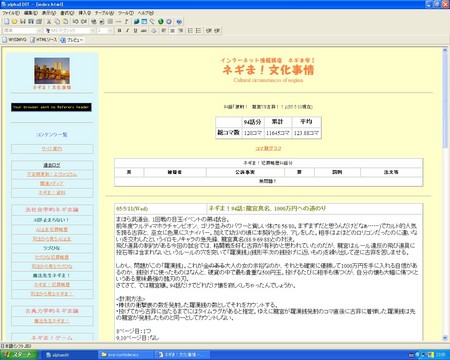Align text to the left
This screenshot has height=360, width=450.
pos(164,31)
